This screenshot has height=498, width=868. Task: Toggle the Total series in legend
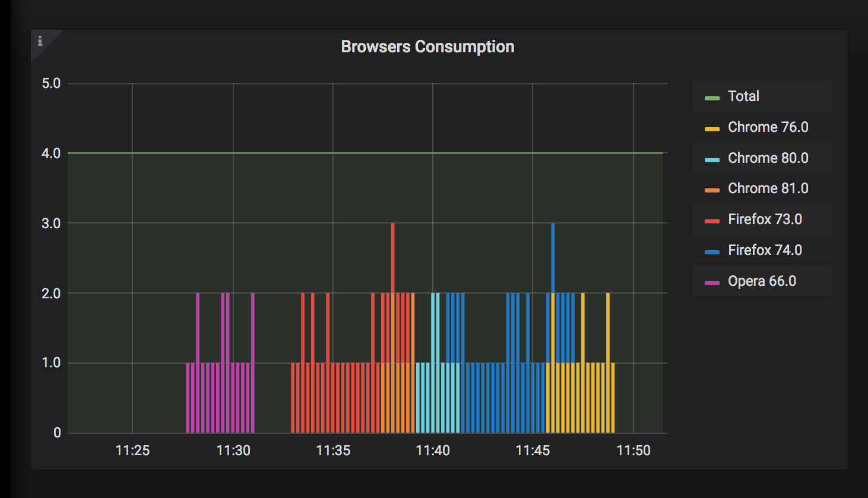[743, 96]
